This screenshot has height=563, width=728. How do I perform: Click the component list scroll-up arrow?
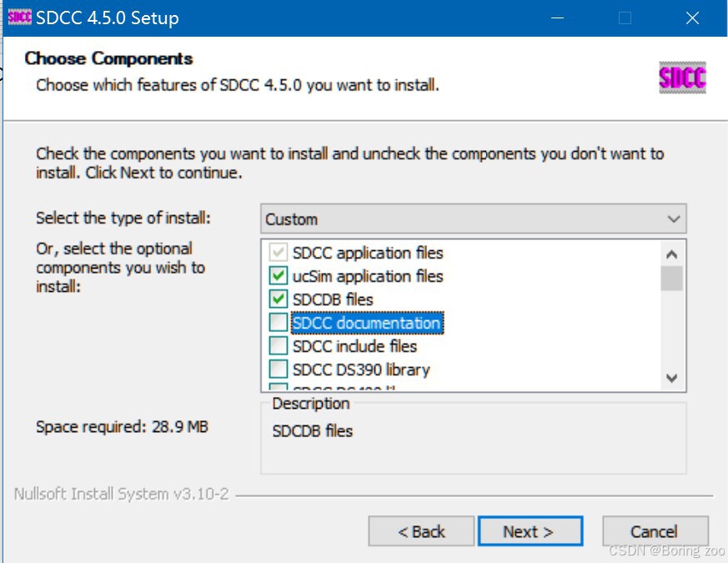point(671,254)
